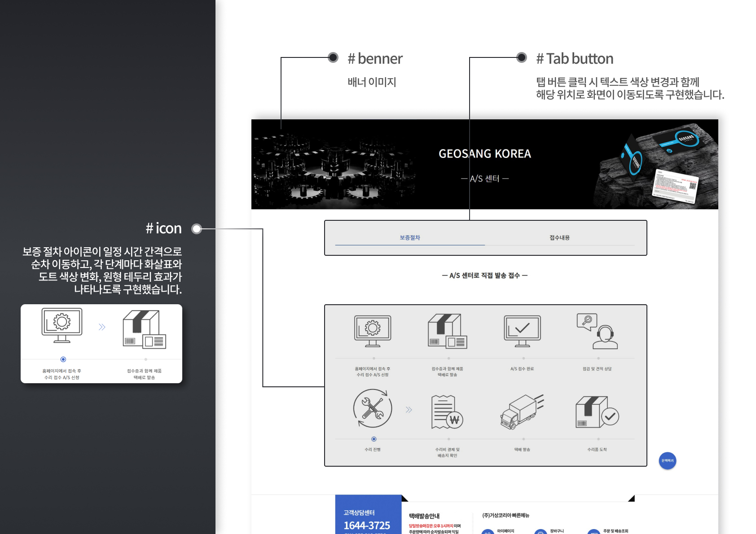Click the delivery truck icon for 택배 발송

pos(522,412)
